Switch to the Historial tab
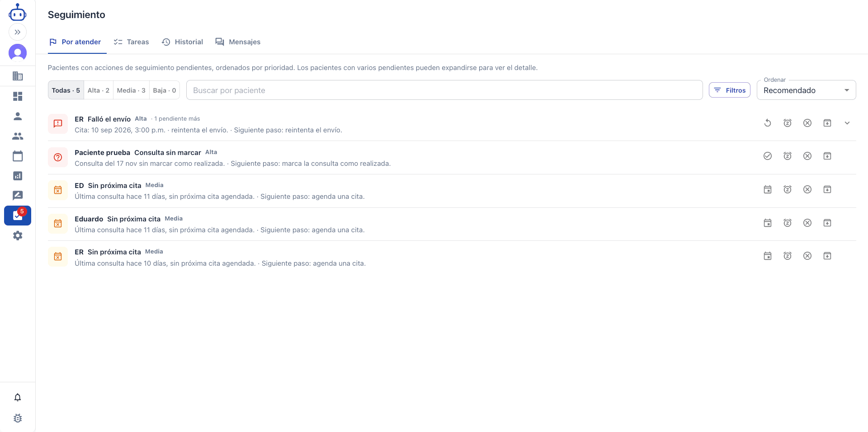Screen dimensions: 868x432 pos(182,42)
